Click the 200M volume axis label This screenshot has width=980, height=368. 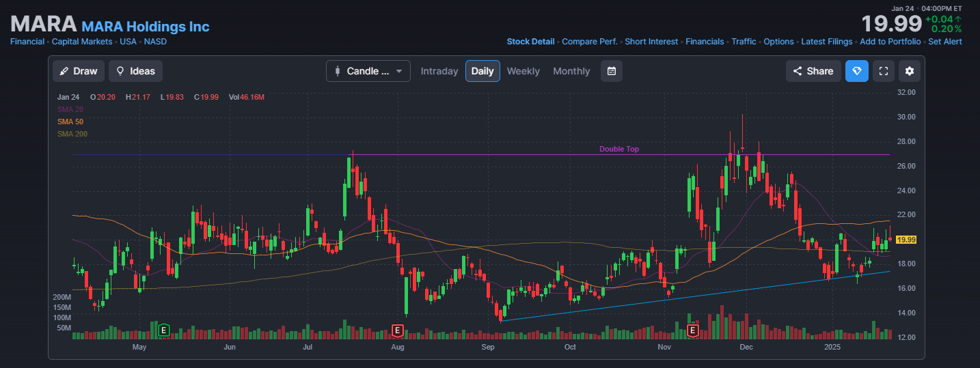(62, 298)
